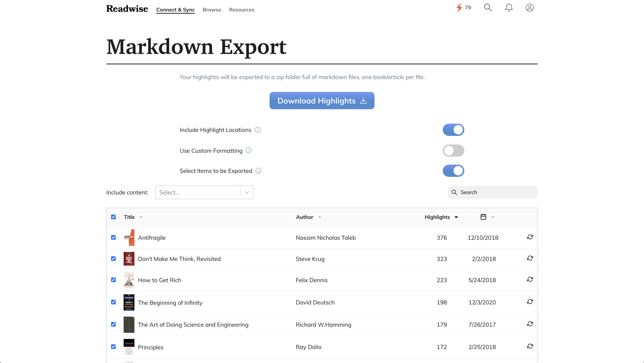Open Resources menu

coord(241,10)
